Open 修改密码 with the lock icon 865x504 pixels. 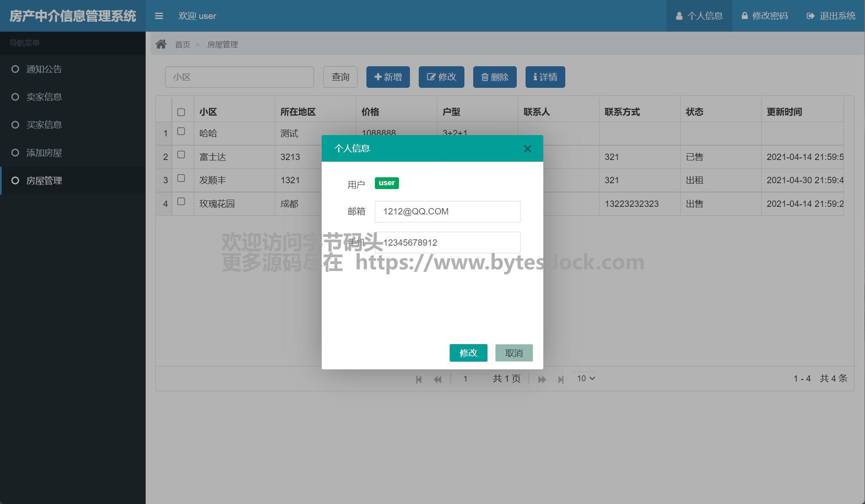coord(745,16)
